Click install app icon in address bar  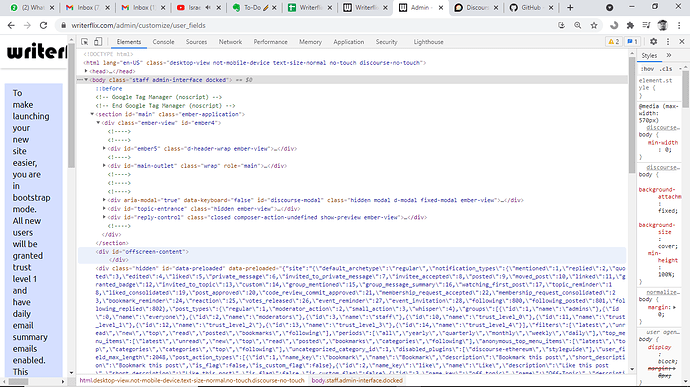coord(561,26)
